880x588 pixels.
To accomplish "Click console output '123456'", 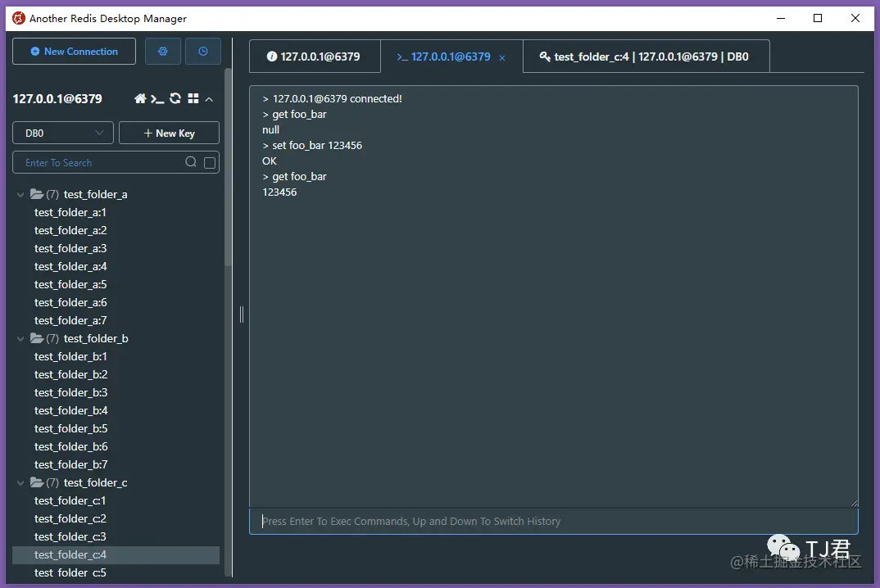I will (x=279, y=192).
